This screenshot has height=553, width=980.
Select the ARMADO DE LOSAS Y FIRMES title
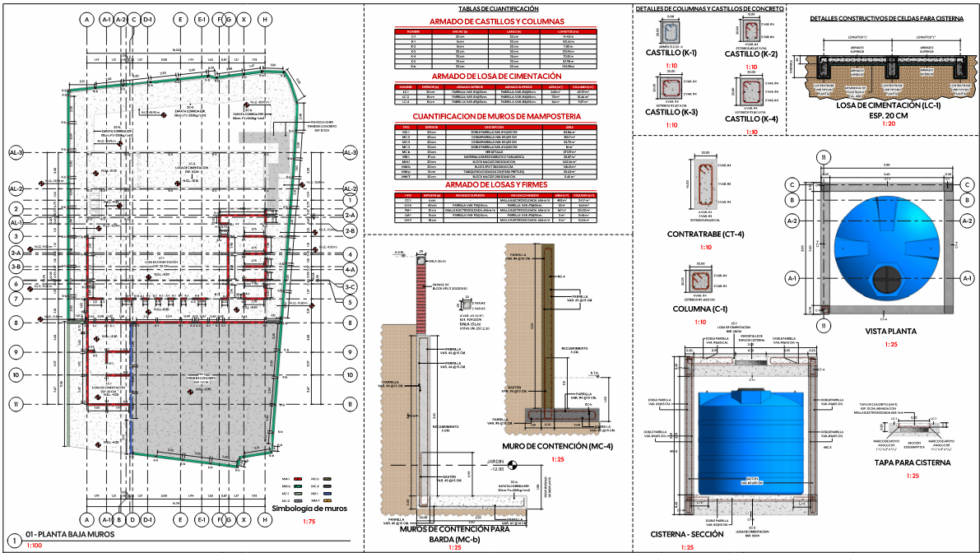[x=496, y=185]
